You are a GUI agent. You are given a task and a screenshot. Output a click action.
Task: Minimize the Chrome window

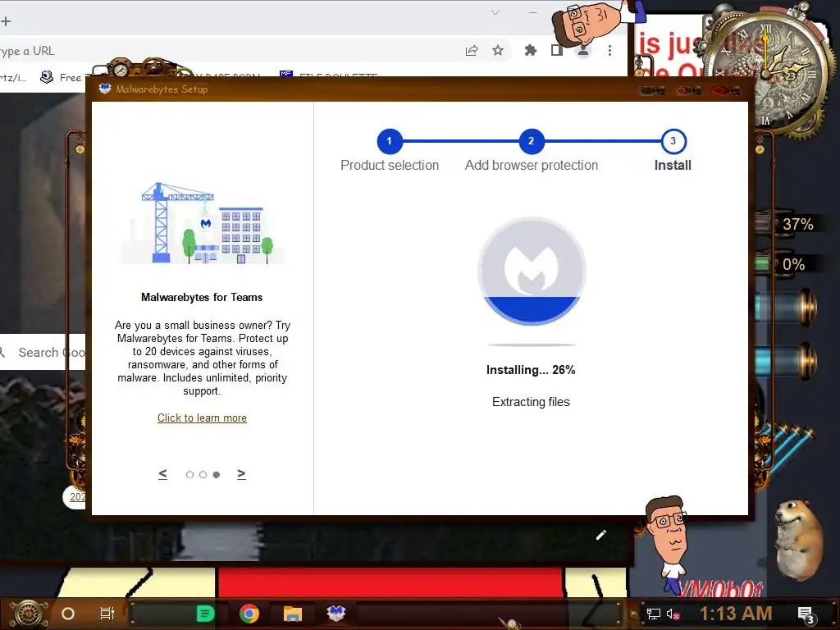coord(532,11)
